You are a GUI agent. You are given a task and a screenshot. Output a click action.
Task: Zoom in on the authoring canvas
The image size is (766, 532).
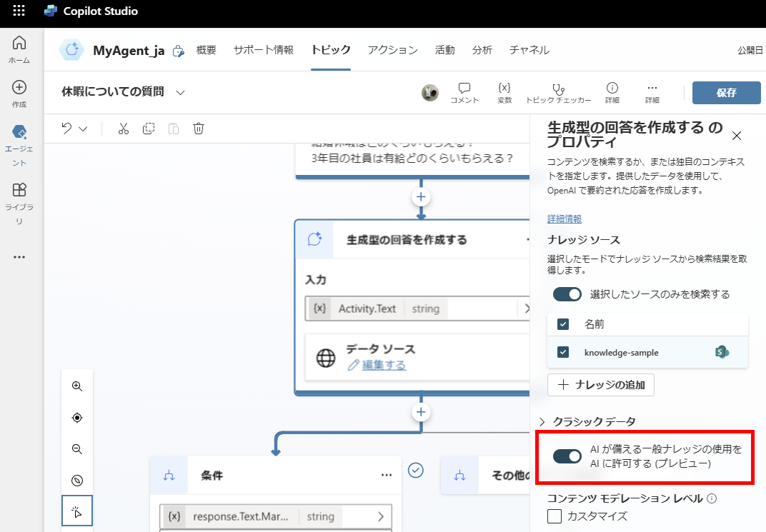[76, 386]
